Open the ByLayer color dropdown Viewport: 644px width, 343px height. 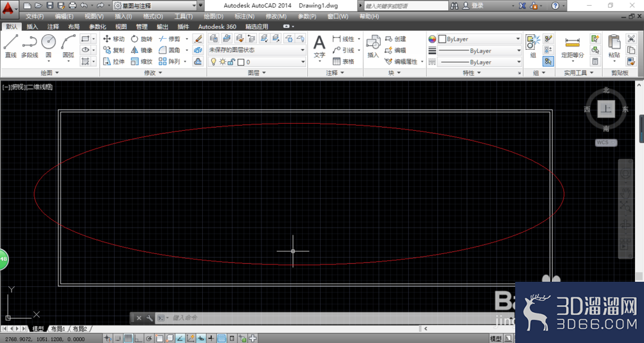[x=479, y=39]
